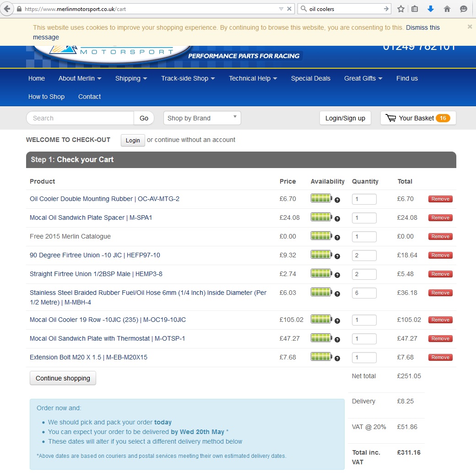The height and width of the screenshot is (473, 476).
Task: Bookmark this page with the star icon
Action: coord(401,9)
